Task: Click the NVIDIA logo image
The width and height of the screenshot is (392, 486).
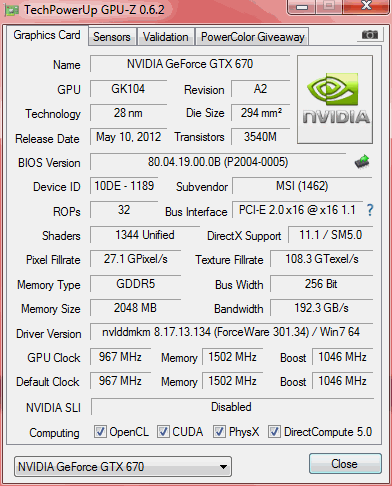Action: point(335,99)
